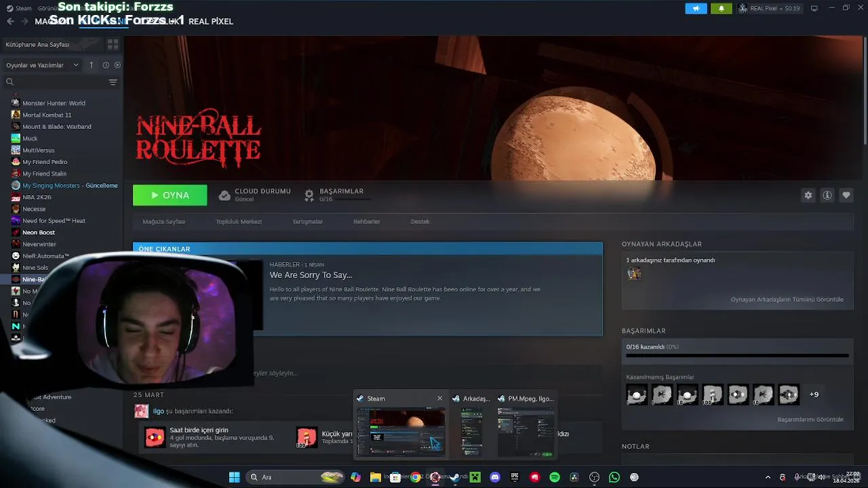The image size is (868, 488).
Task: Open the Mağaza Sayfası tab
Action: (x=163, y=222)
